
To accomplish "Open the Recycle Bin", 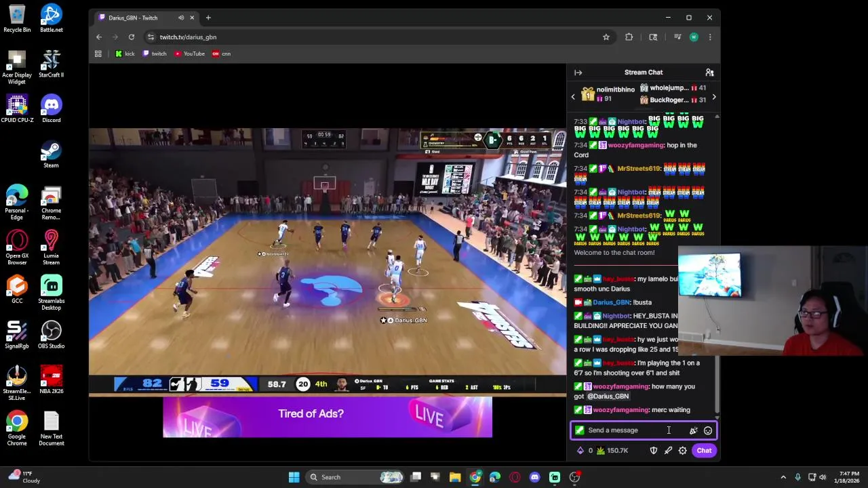I will point(17,18).
